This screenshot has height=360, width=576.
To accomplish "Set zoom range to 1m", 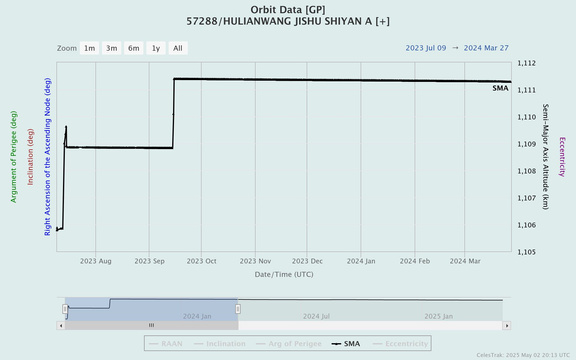I will tap(89, 48).
